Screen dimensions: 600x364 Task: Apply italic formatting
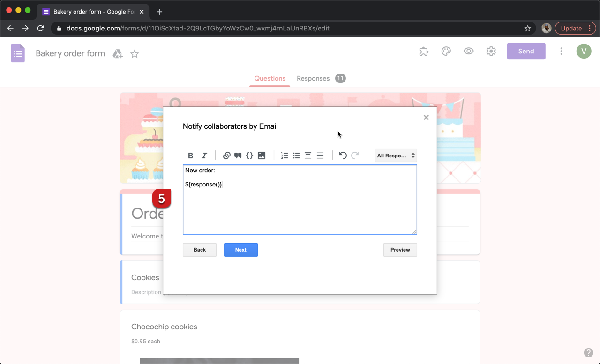[x=204, y=155]
